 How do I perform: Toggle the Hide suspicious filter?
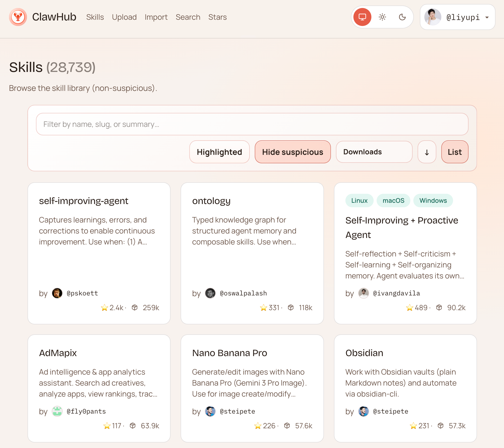pos(292,152)
